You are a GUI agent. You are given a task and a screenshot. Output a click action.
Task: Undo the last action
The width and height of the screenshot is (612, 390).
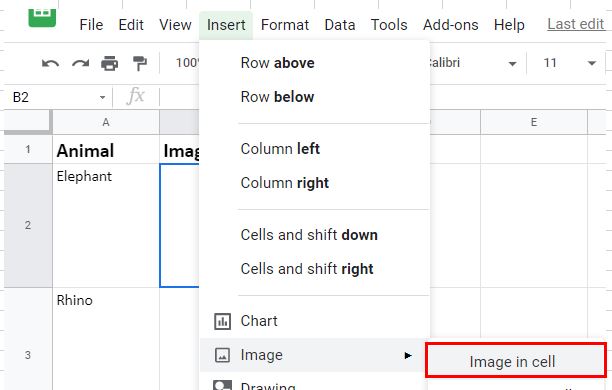[50, 63]
